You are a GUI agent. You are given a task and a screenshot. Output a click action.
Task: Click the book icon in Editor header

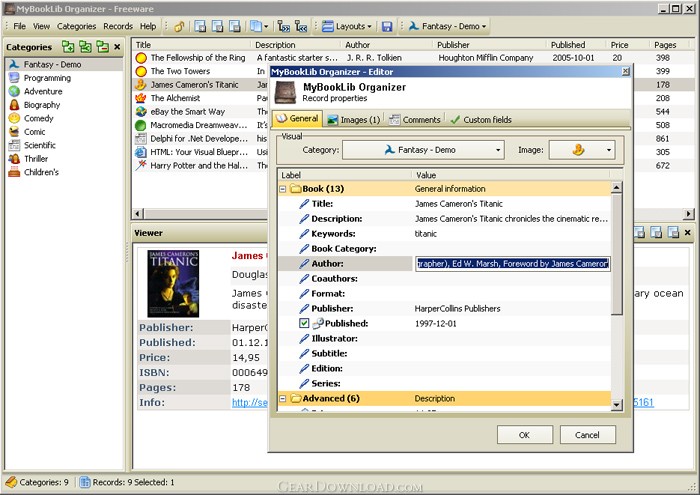[x=285, y=92]
